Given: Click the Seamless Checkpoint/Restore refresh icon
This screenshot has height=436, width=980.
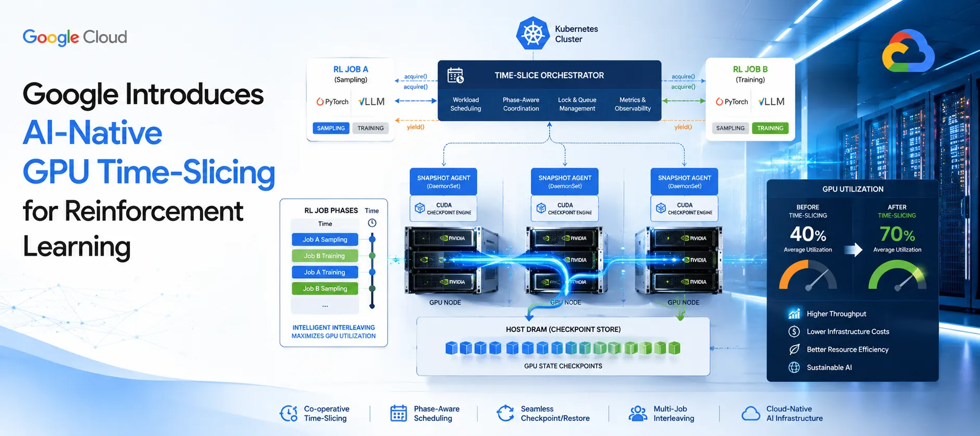Looking at the screenshot, I should click(505, 413).
